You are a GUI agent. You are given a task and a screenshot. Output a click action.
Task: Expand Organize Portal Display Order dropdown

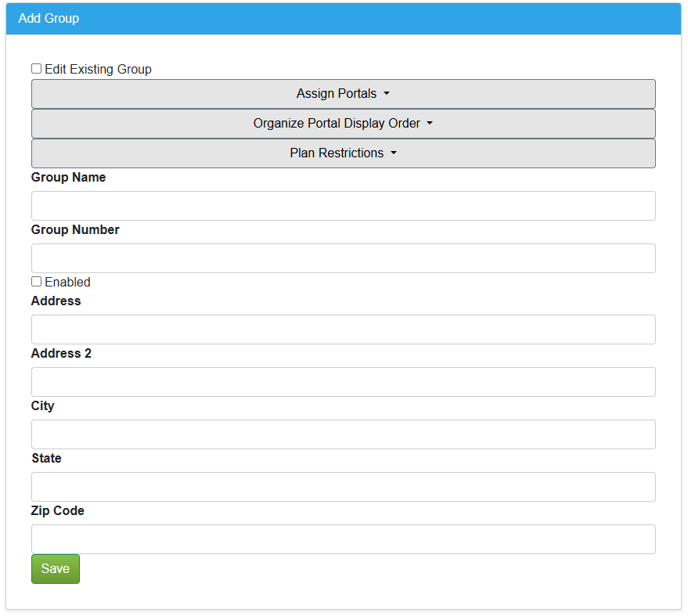(x=343, y=124)
